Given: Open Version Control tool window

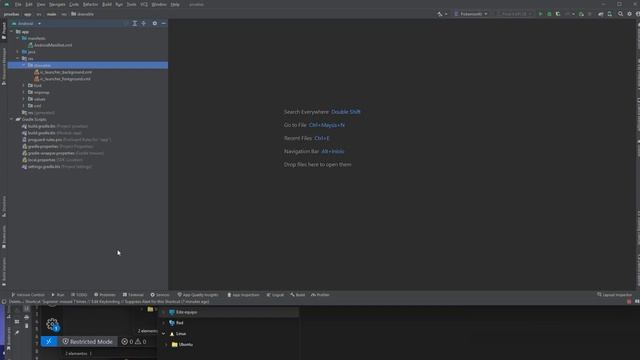Looking at the screenshot, I should pyautogui.click(x=28, y=295).
